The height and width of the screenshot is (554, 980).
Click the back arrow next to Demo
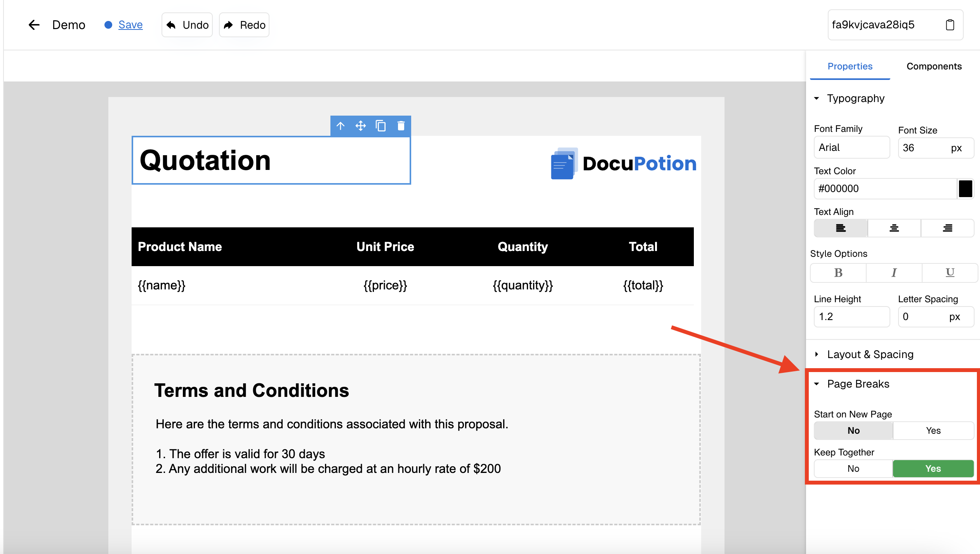pyautogui.click(x=34, y=25)
